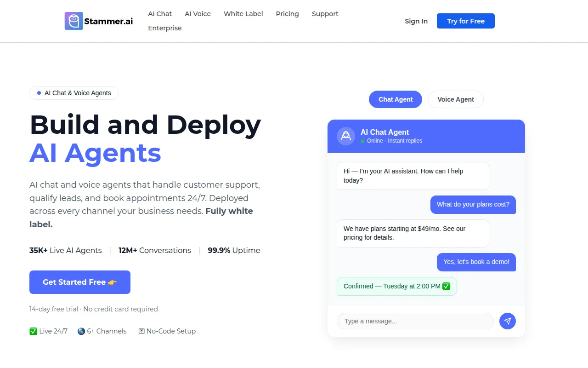The height and width of the screenshot is (368, 588).
Task: Click the 'Confirmed — Tuesday at 2:00 PM' message
Action: pyautogui.click(x=397, y=286)
